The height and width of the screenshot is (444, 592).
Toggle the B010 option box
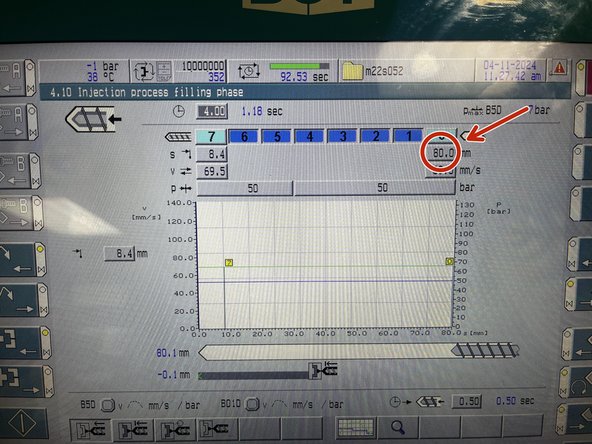[252, 404]
